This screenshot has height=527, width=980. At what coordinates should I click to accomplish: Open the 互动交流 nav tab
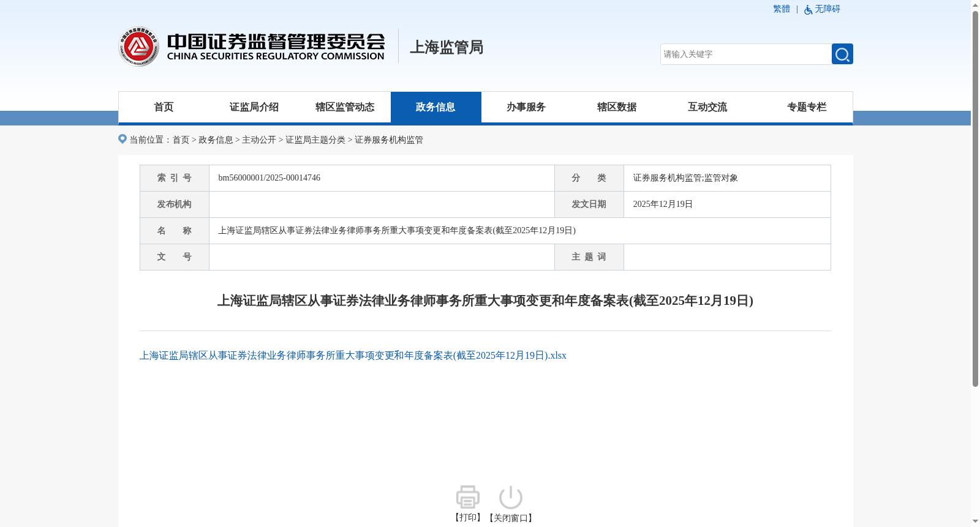[707, 107]
